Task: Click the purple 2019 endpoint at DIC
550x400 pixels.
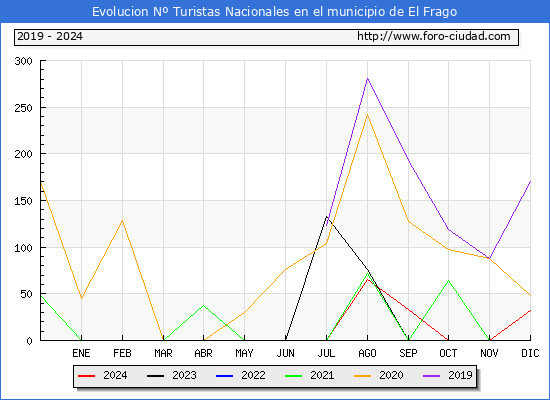Action: [530, 181]
